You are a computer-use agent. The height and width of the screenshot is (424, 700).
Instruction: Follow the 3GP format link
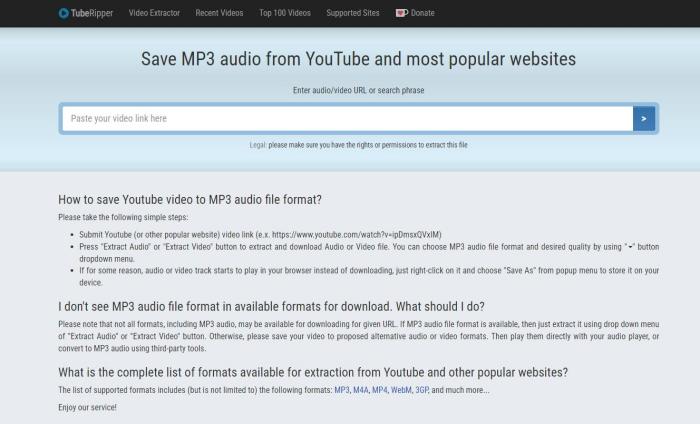[x=421, y=390]
